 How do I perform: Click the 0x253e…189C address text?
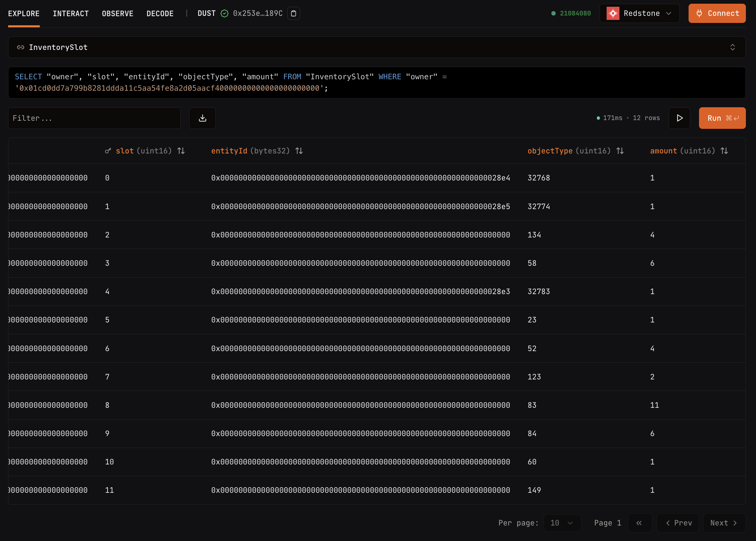[258, 13]
